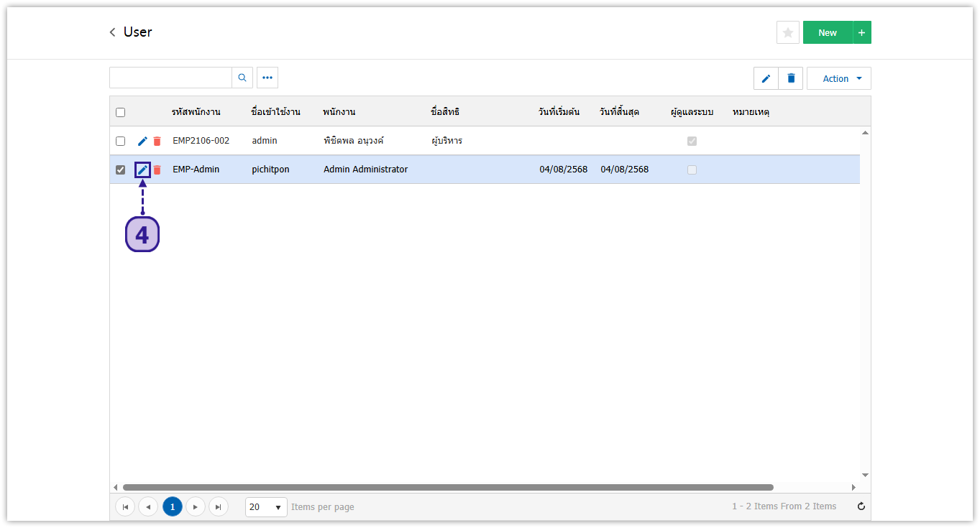Viewport: 980px width, 528px height.
Task: Open advanced search three-dots button
Action: pyautogui.click(x=267, y=78)
